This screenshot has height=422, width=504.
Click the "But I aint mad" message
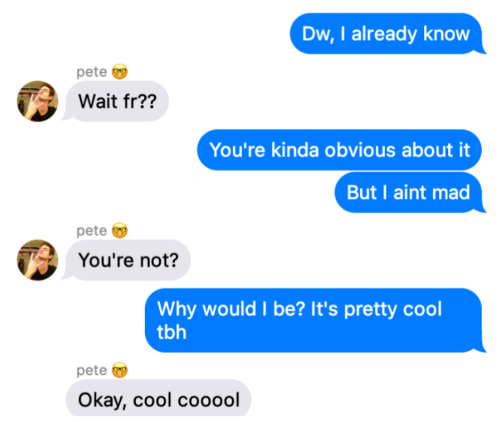pyautogui.click(x=408, y=192)
